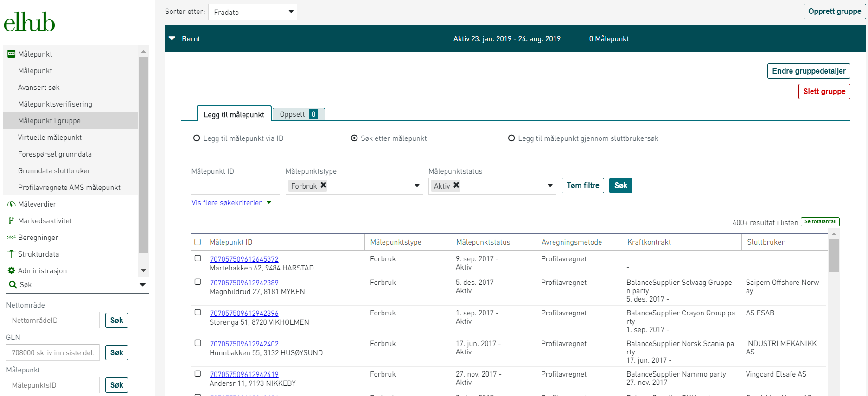Image resolution: width=868 pixels, height=396 pixels.
Task: Focus the GLN input field
Action: click(53, 352)
